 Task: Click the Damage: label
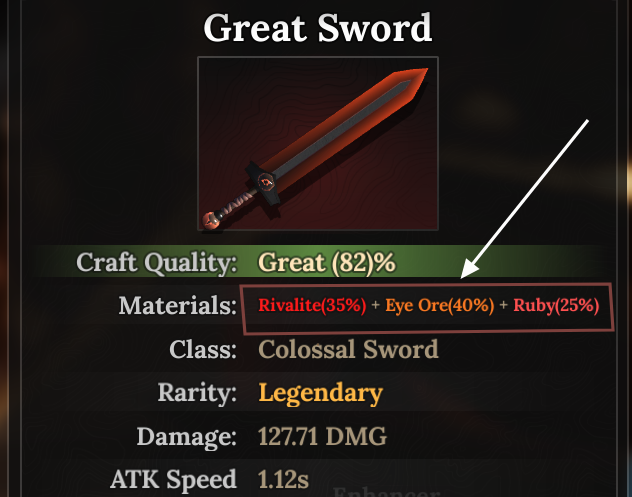(186, 437)
